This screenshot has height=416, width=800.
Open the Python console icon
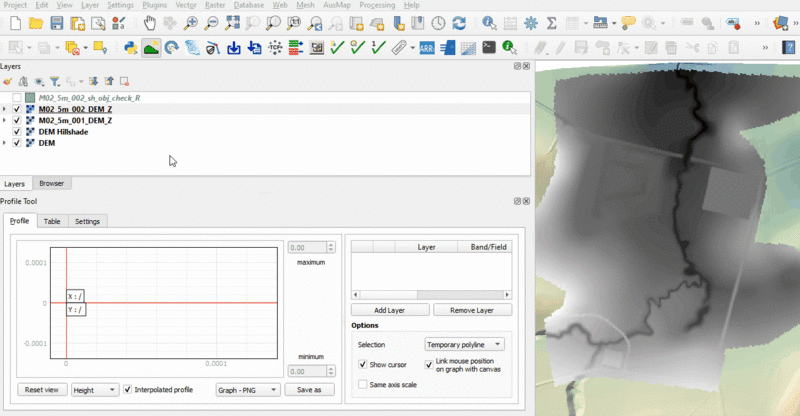[130, 47]
